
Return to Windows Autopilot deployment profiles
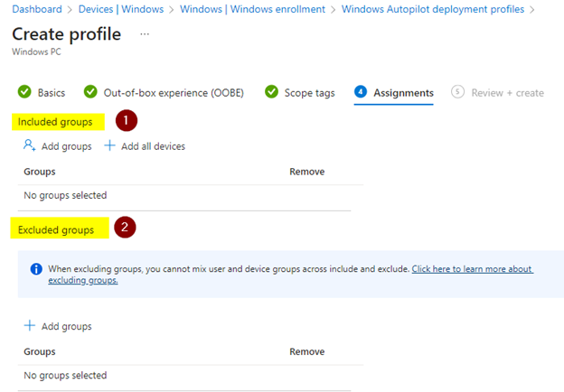pyautogui.click(x=432, y=9)
